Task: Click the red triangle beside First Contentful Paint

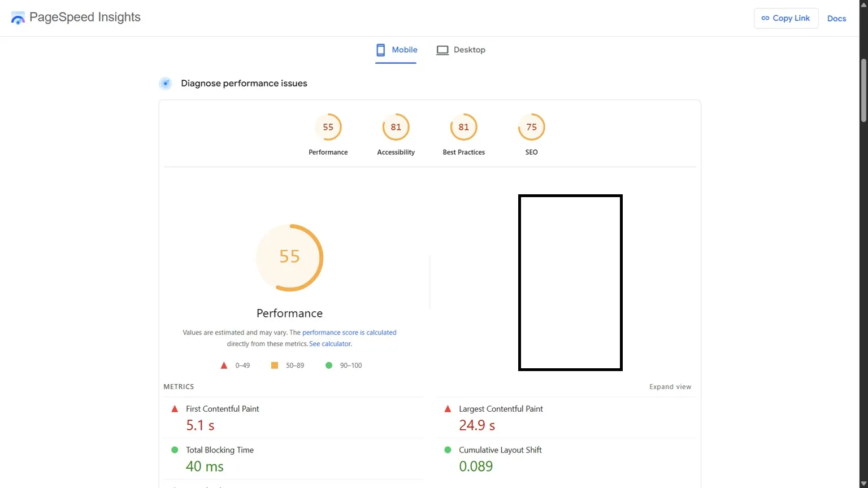Action: pyautogui.click(x=175, y=409)
